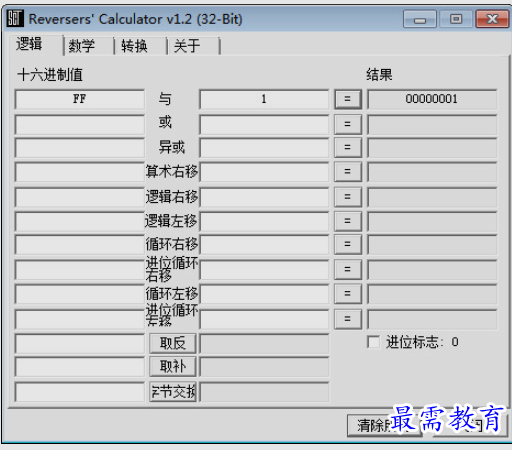Click equals button in the 进位循环左移 row
Screen dimensions: 512x450
tap(348, 319)
